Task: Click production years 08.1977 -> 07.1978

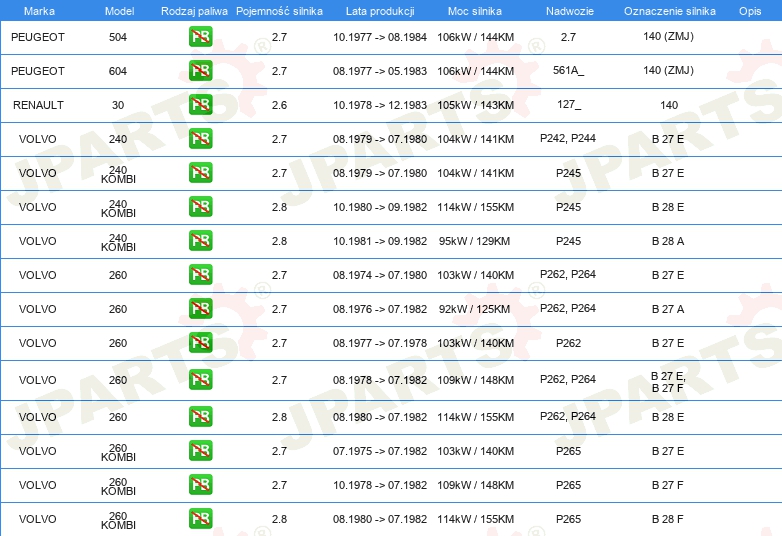Action: pos(380,343)
